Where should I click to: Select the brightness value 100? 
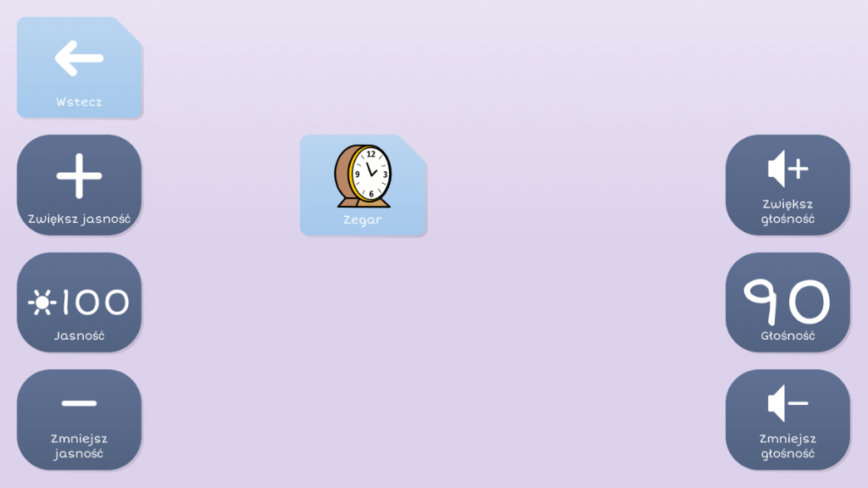tap(95, 302)
